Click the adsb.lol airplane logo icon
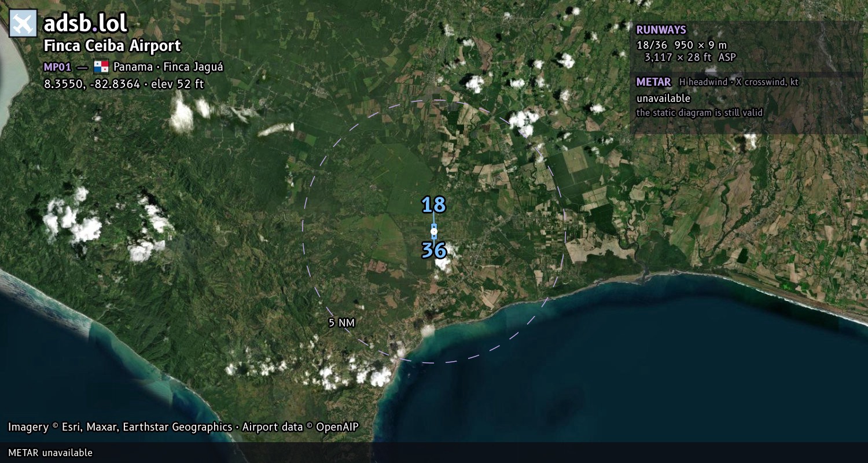Screen dimensions: 868x463 pos(23,23)
